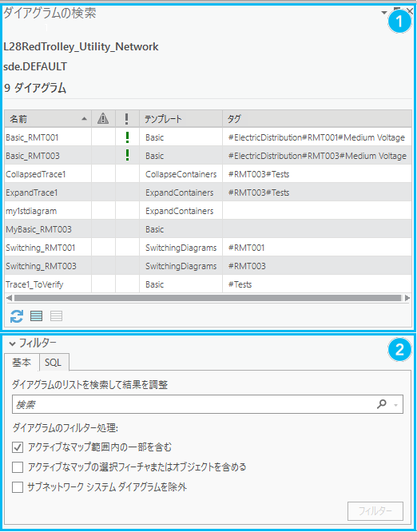
Task: Open the pane options menu arrow
Action: click(384, 13)
